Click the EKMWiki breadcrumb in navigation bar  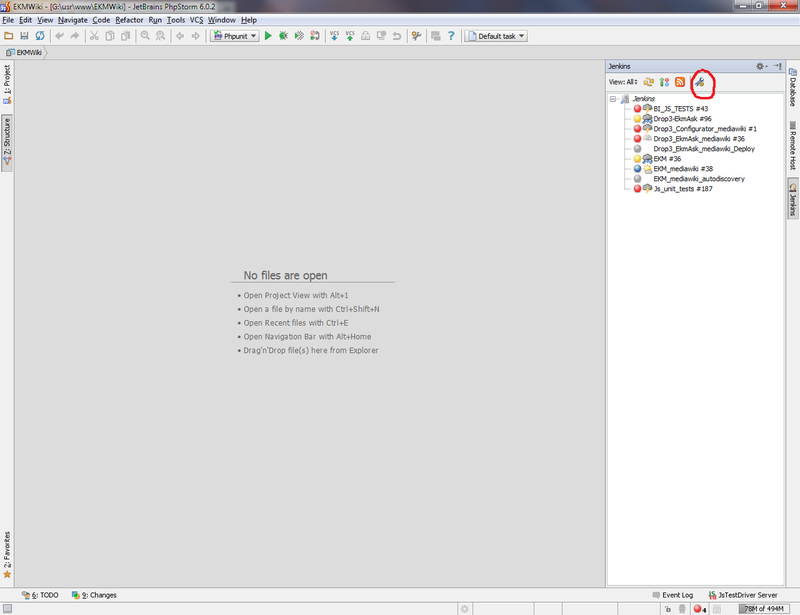tap(24, 53)
